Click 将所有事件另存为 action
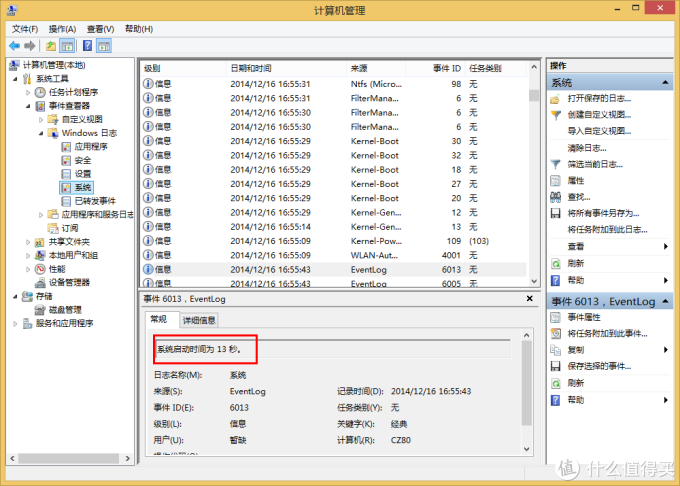Image resolution: width=680 pixels, height=486 pixels. pyautogui.click(x=603, y=213)
